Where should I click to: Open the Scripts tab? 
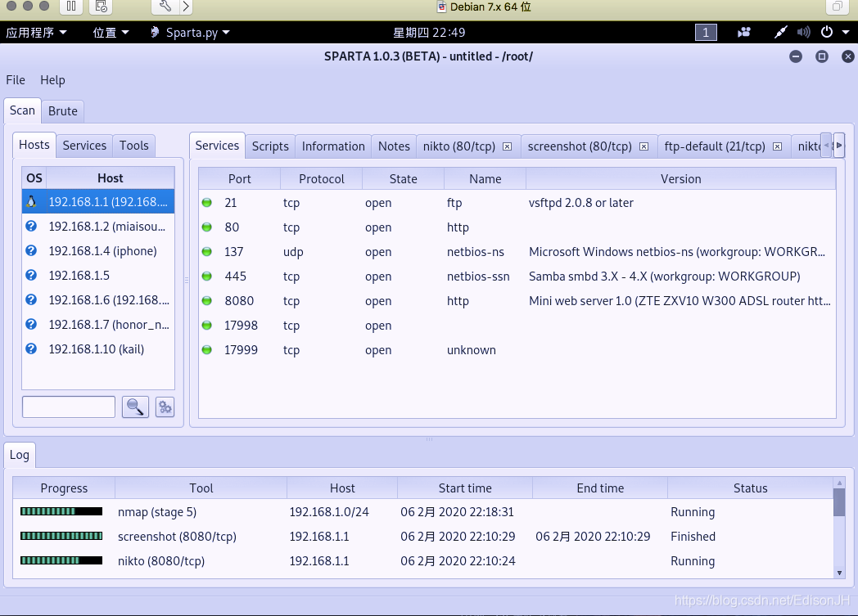point(270,146)
